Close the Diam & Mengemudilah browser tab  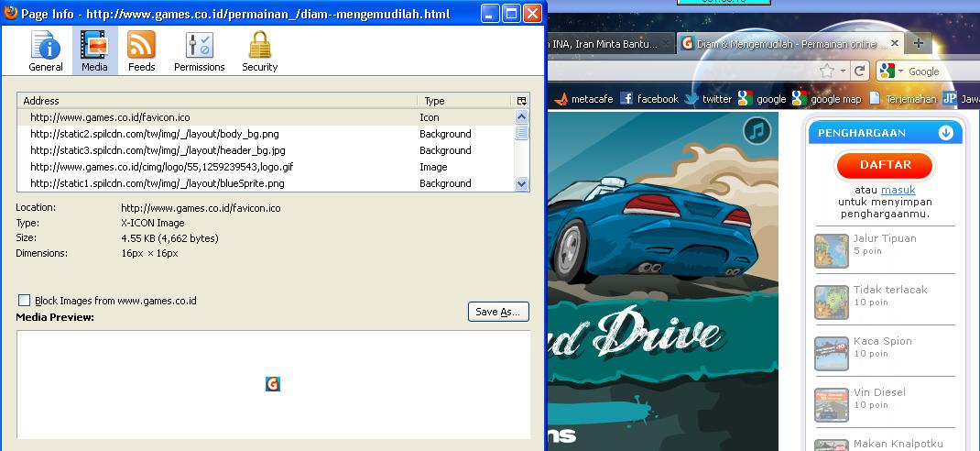[x=895, y=43]
